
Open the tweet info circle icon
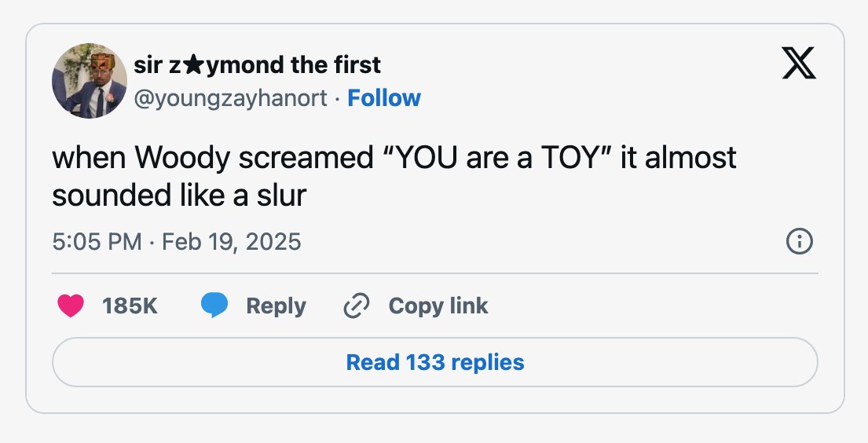point(800,242)
